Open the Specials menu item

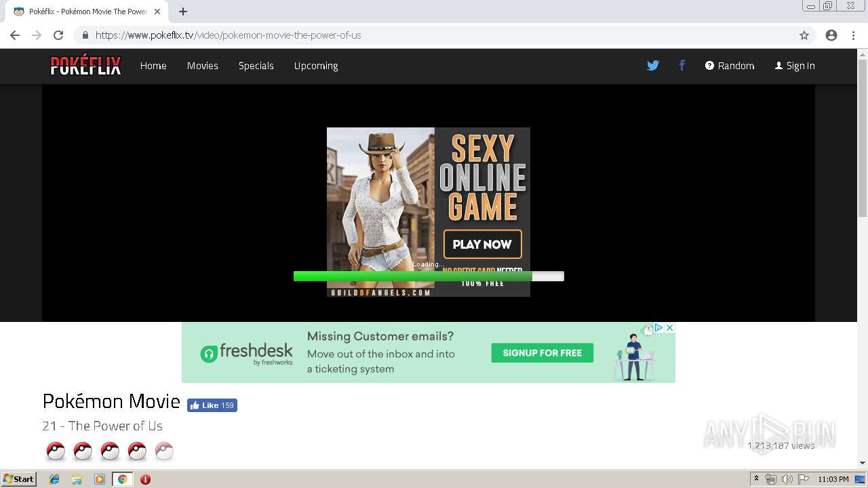point(256,66)
